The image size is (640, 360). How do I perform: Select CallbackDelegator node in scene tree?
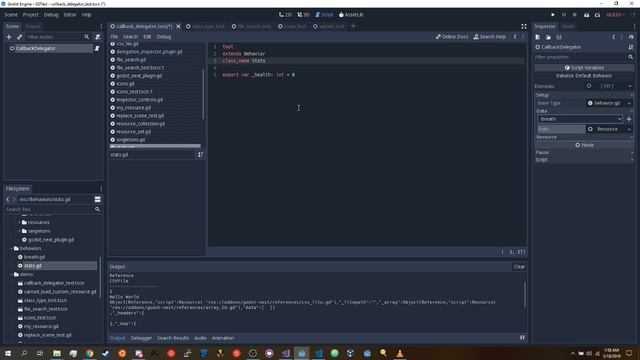[x=36, y=48]
